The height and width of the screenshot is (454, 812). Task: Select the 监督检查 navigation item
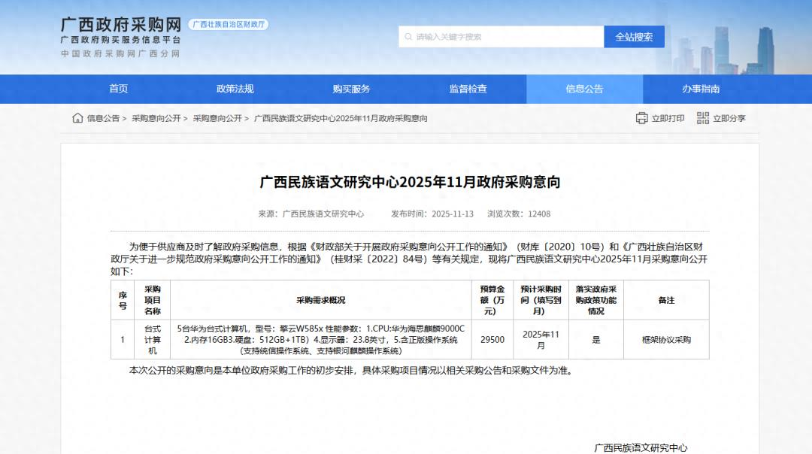pos(468,89)
